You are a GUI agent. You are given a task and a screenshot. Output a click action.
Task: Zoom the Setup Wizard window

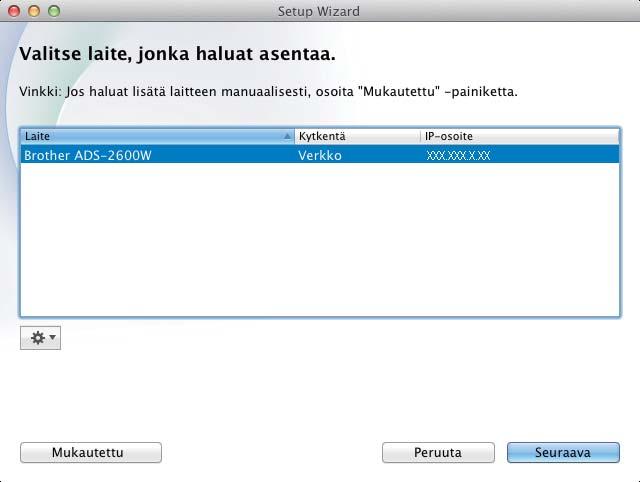pyautogui.click(x=54, y=11)
